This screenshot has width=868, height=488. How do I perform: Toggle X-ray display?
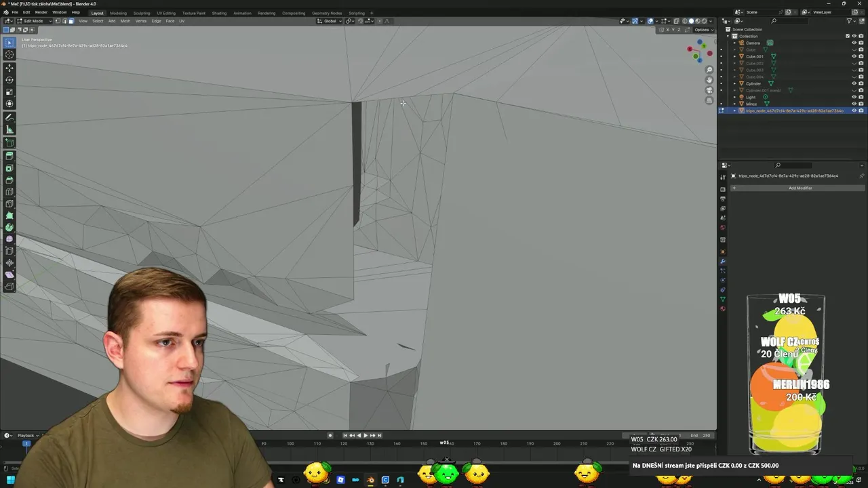(676, 21)
